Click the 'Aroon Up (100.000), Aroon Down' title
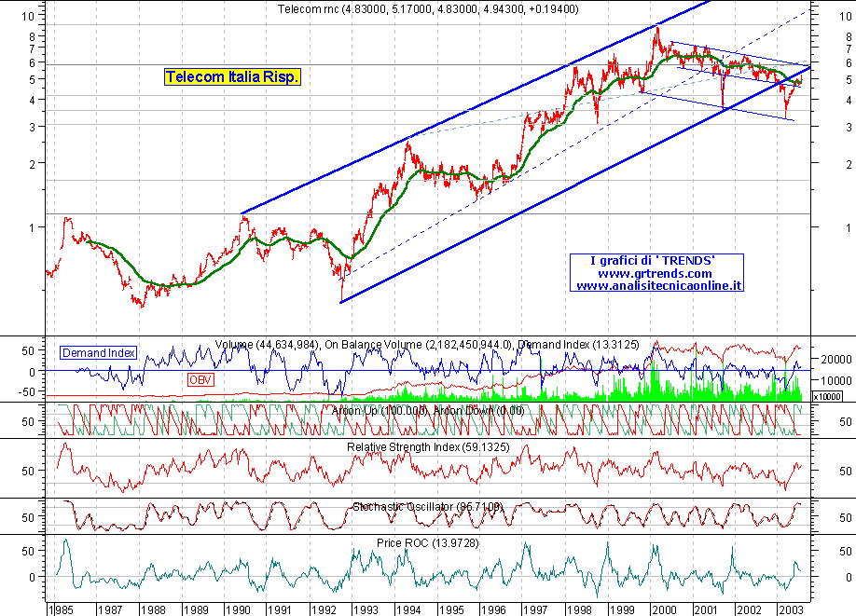Viewport: 856px width, 616px height. [427, 411]
